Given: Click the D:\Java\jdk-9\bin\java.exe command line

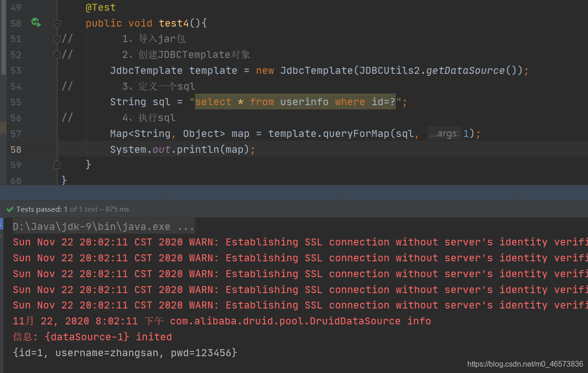Looking at the screenshot, I should tap(103, 227).
